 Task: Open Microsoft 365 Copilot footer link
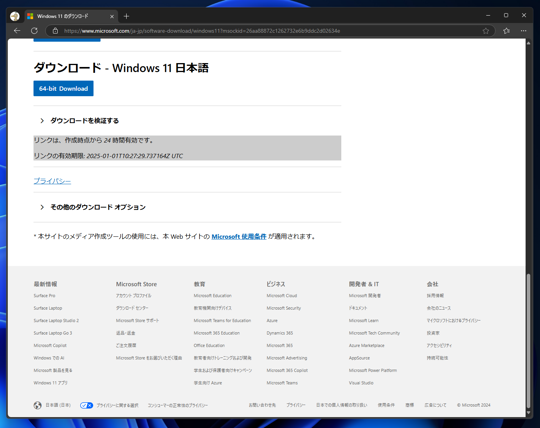point(287,370)
